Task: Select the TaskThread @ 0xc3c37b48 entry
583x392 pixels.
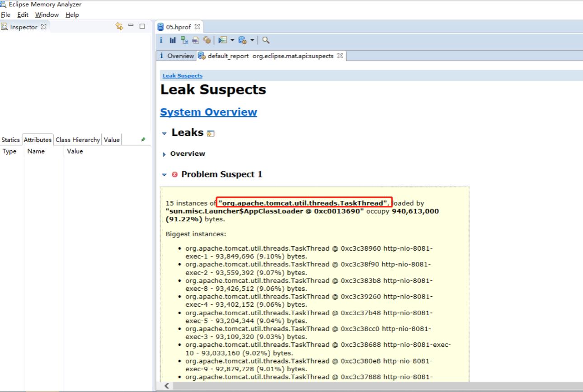Action: (309, 317)
